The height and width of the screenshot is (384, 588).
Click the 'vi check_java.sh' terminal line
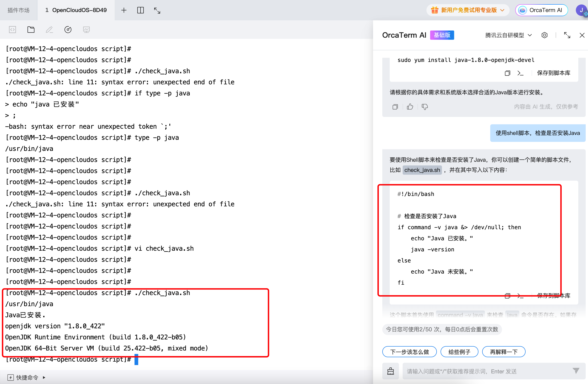pos(100,248)
